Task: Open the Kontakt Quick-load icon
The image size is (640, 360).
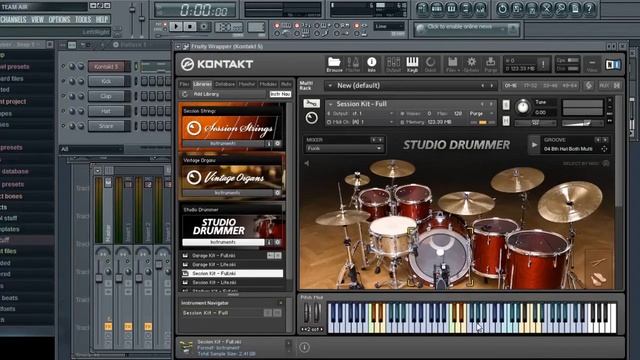Action: 430,64
